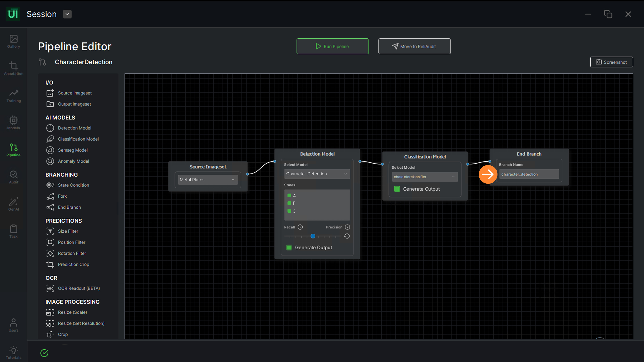The image size is (644, 362).
Task: Open the Character Detection model dropdown
Action: 317,174
